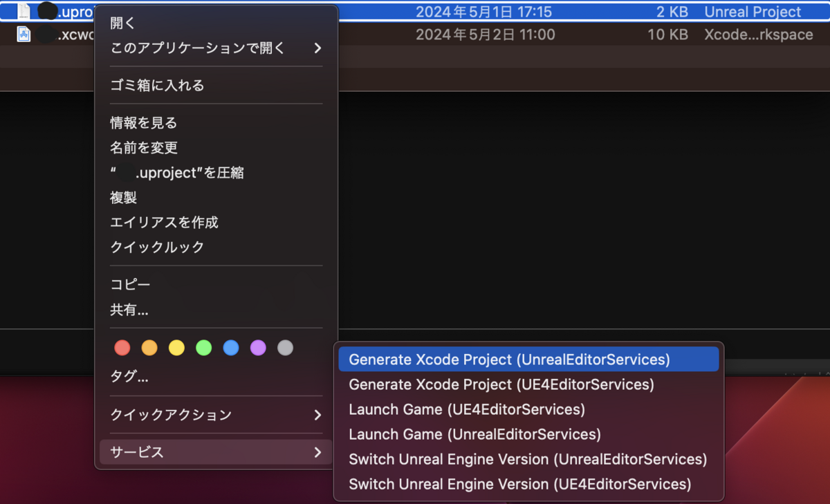The image size is (830, 504).
Task: Choose Switch Unreal Engine Version (UnrealEditorServices)
Action: click(x=528, y=459)
